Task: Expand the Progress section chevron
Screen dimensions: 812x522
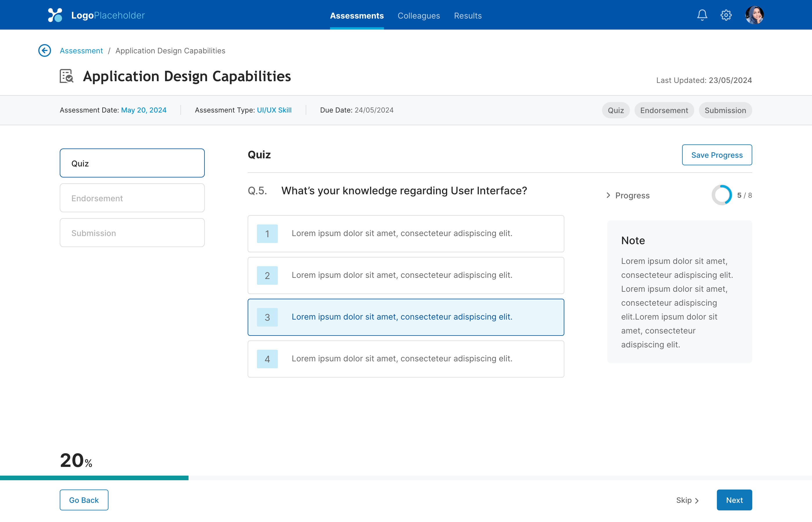Action: point(608,195)
